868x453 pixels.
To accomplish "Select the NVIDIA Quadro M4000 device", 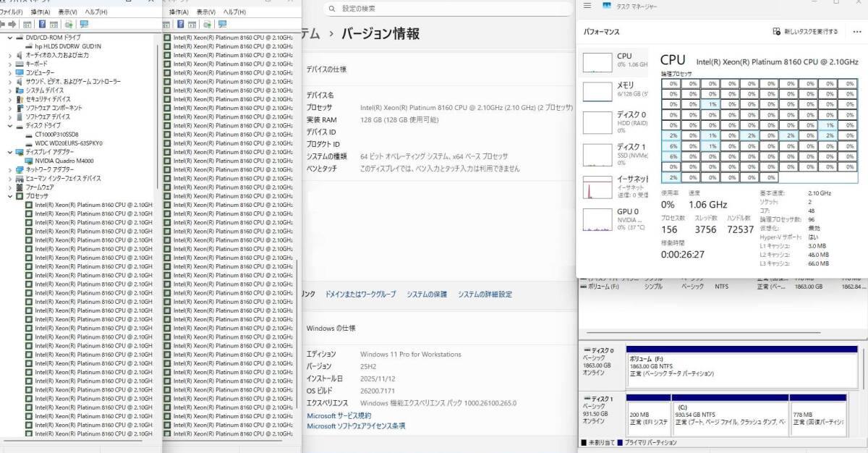I will click(64, 161).
